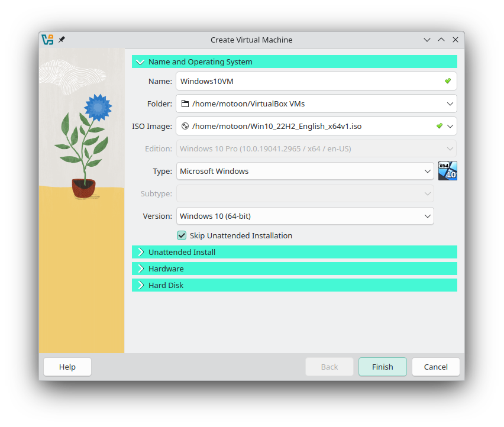504x427 pixels.
Task: Click the "Type:" label
Action: tap(162, 172)
